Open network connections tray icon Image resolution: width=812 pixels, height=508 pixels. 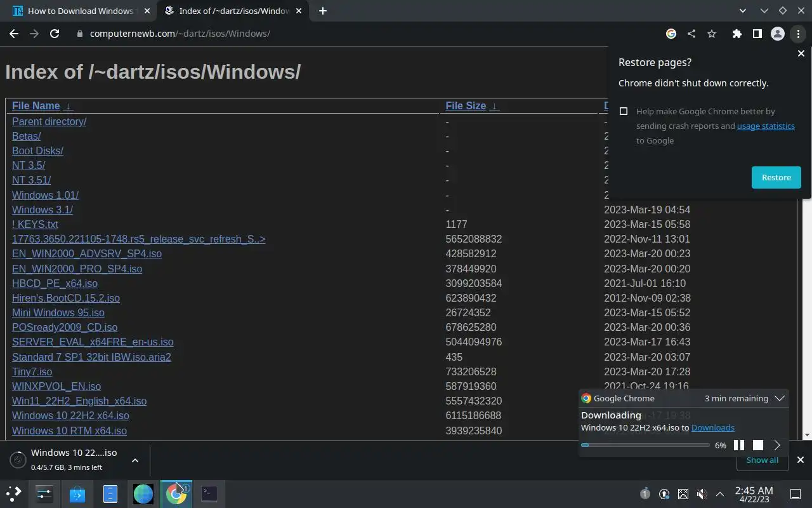pyautogui.click(x=683, y=493)
